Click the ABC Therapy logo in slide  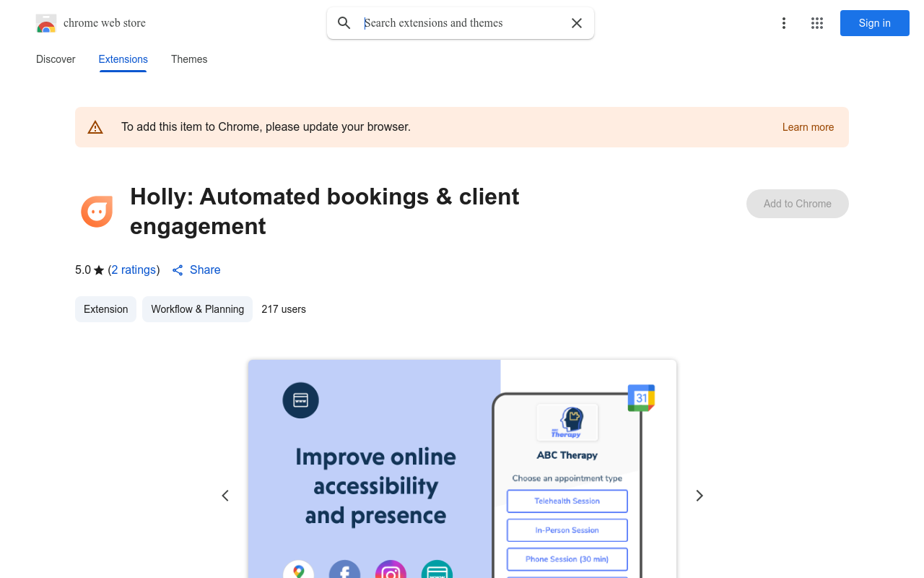pos(567,423)
